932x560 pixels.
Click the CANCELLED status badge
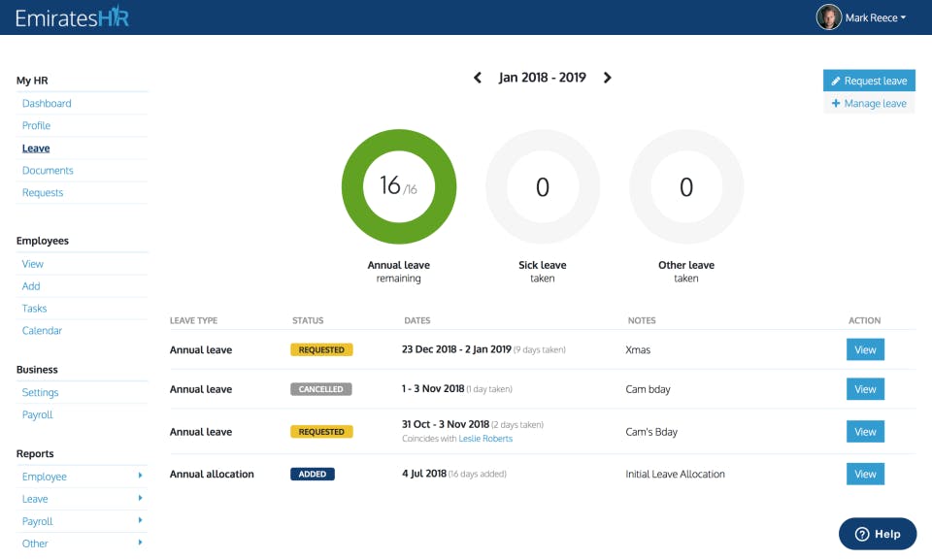(x=321, y=389)
